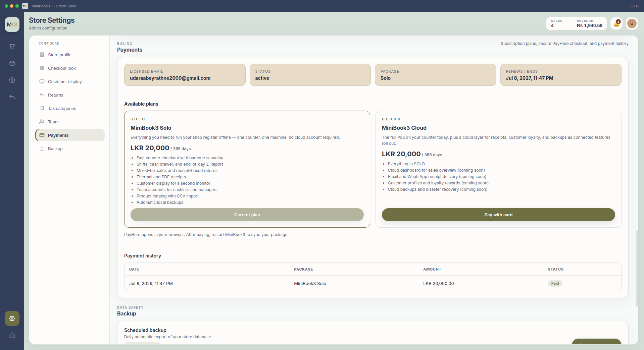Click Pay with card for Cloud plan

coord(498,215)
